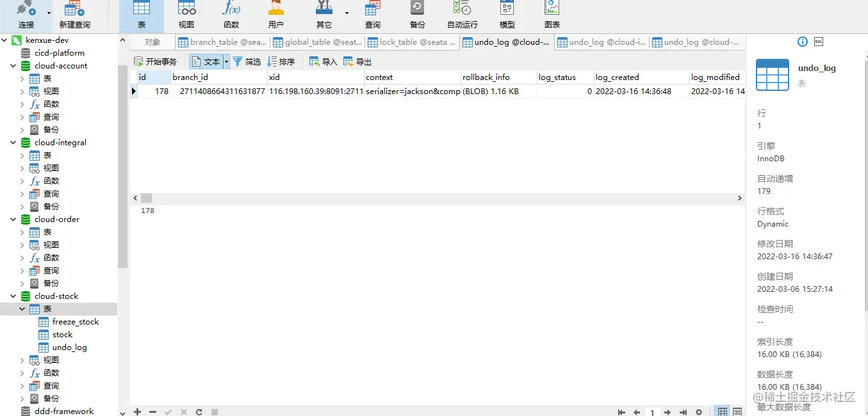The height and width of the screenshot is (416, 868).
Task: Open the 视图 views toolbar button
Action: pos(186,15)
